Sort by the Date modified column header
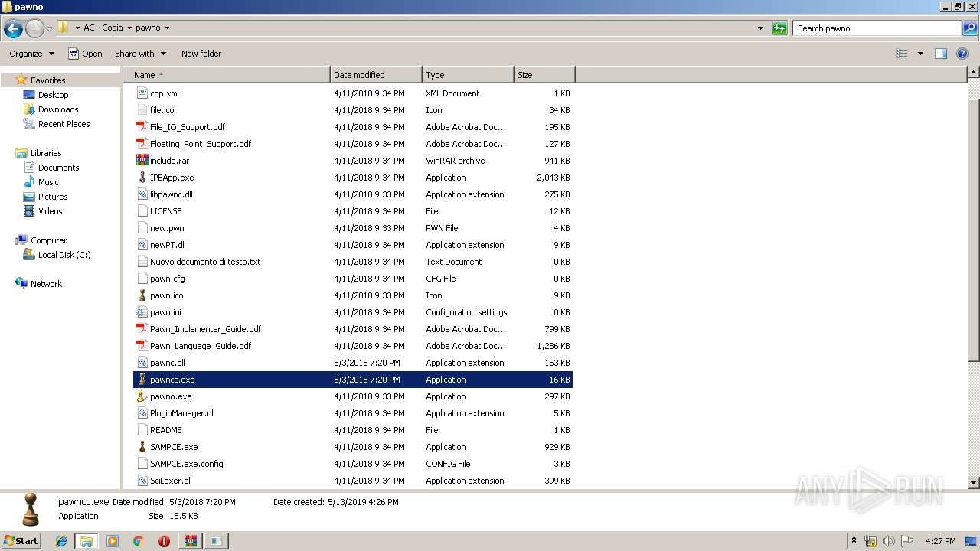Viewport: 980px width, 551px height. pos(376,75)
